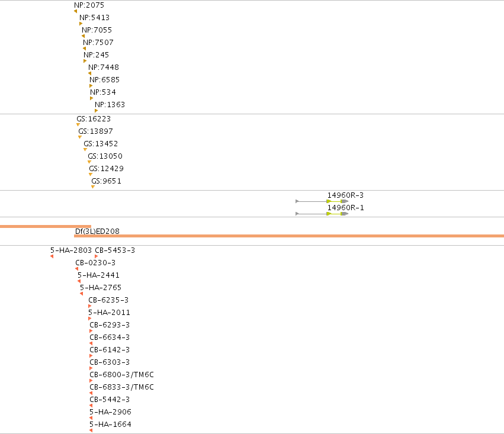Viewport: 504px width, 434px height.
Task: Click the CB-5453-3 label
Action: (x=115, y=250)
